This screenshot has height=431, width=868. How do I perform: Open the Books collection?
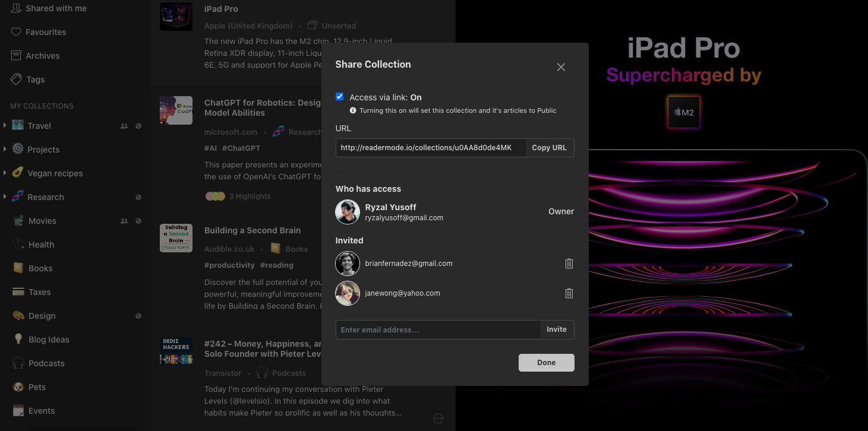(40, 268)
